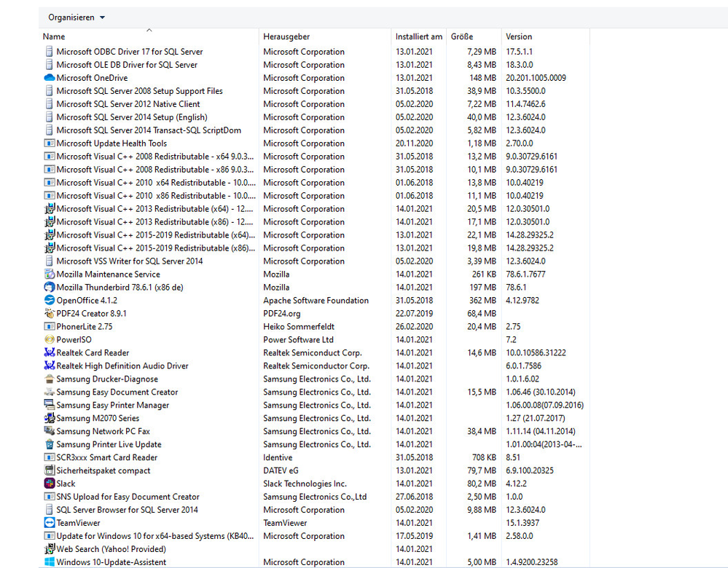Click the Slack app icon

point(50,484)
